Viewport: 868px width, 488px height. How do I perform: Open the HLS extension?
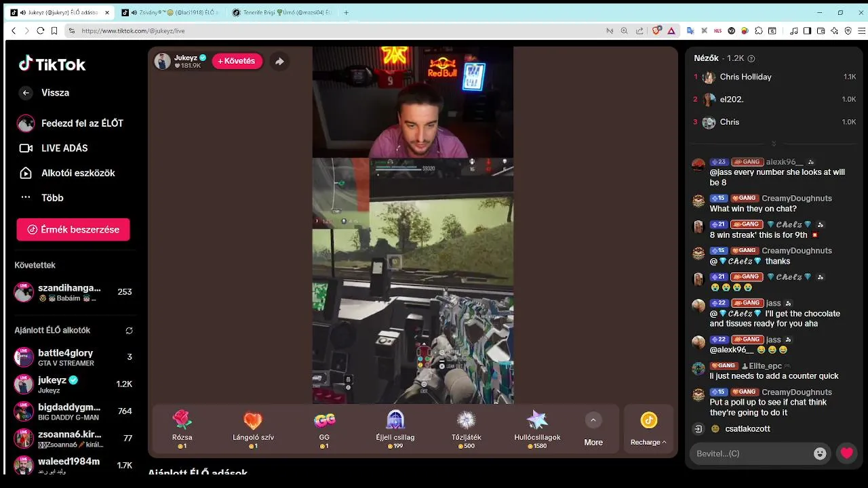click(x=718, y=30)
